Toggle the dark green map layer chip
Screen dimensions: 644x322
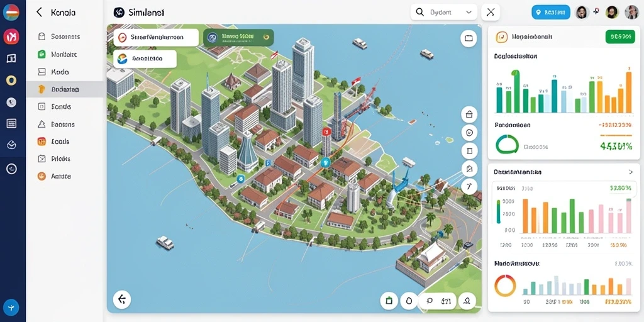point(238,37)
